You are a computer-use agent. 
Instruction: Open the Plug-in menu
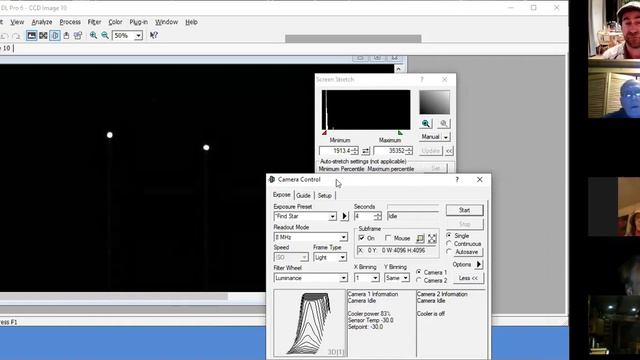(x=138, y=22)
